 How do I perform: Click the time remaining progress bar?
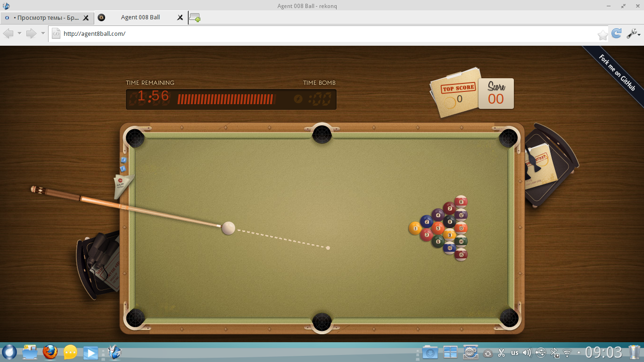click(x=226, y=99)
